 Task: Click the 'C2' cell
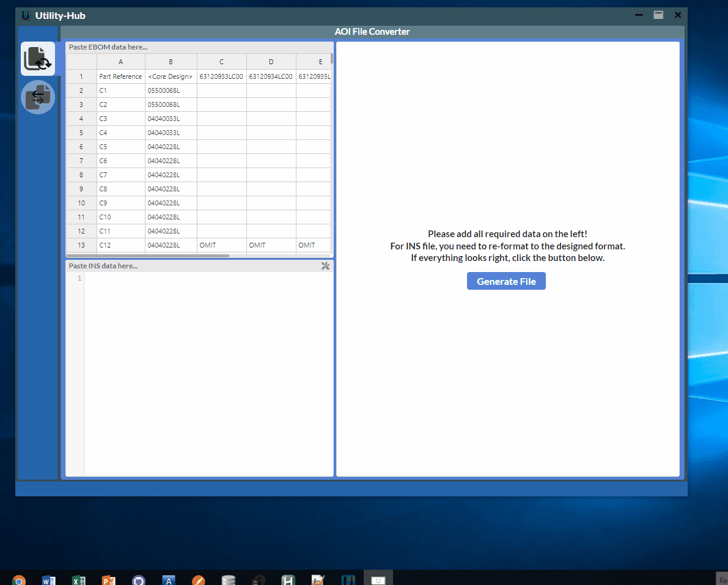coord(120,105)
